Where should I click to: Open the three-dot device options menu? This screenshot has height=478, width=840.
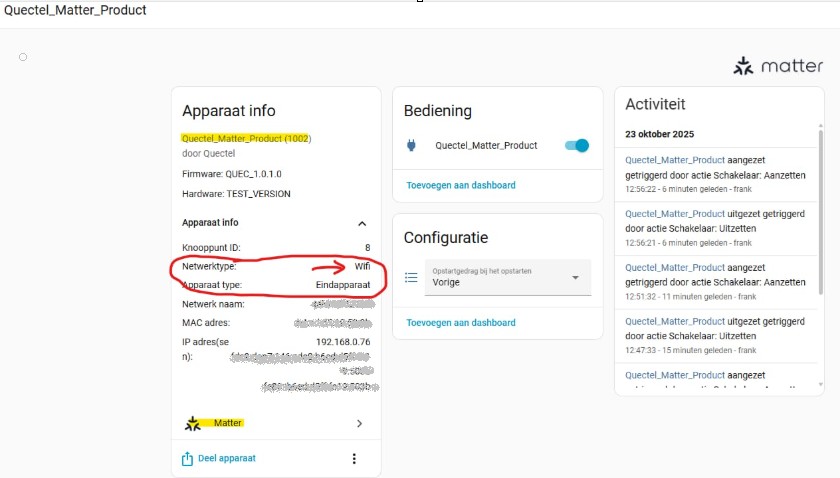pos(353,458)
